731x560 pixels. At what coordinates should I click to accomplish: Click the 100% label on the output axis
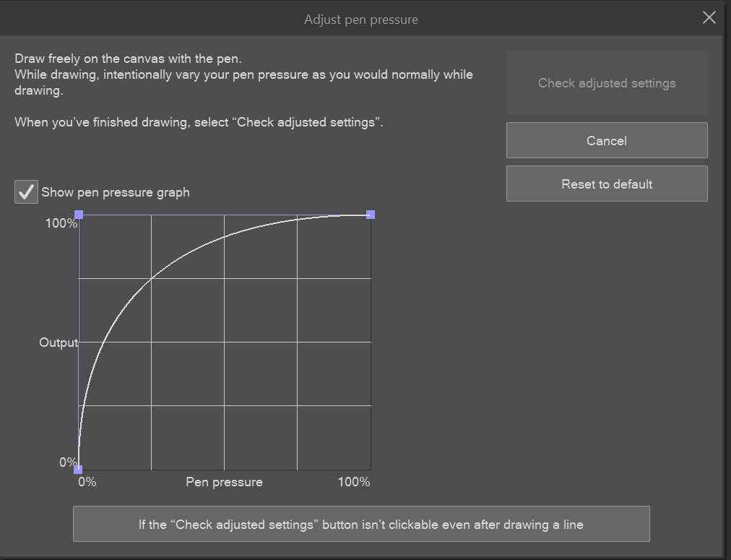pos(61,223)
